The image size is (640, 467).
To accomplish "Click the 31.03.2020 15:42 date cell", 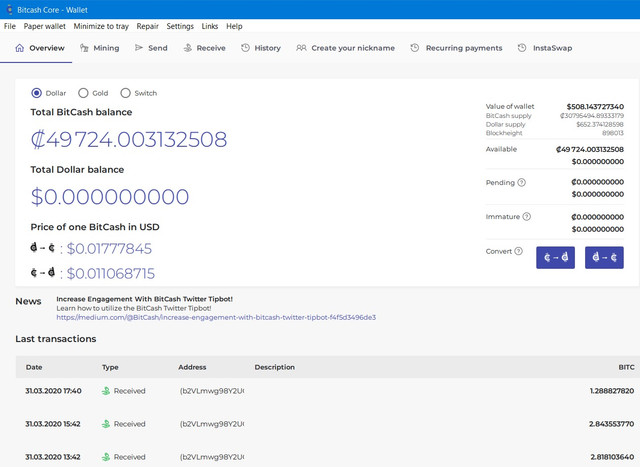I will pos(53,424).
